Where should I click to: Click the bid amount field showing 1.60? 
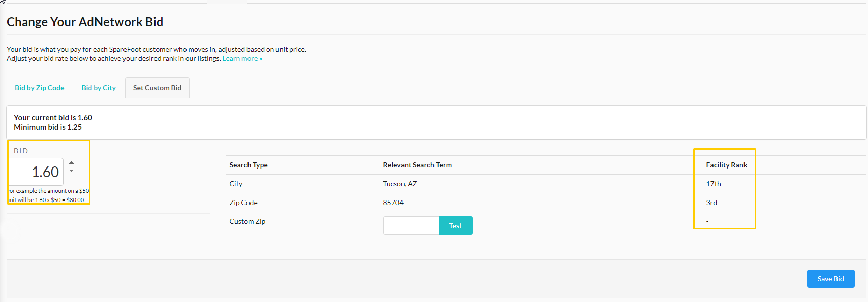(x=36, y=172)
